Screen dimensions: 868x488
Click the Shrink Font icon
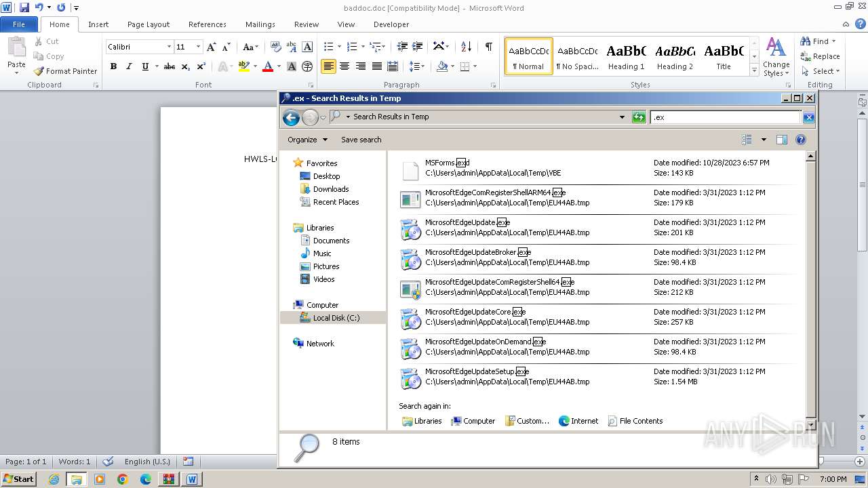[226, 47]
